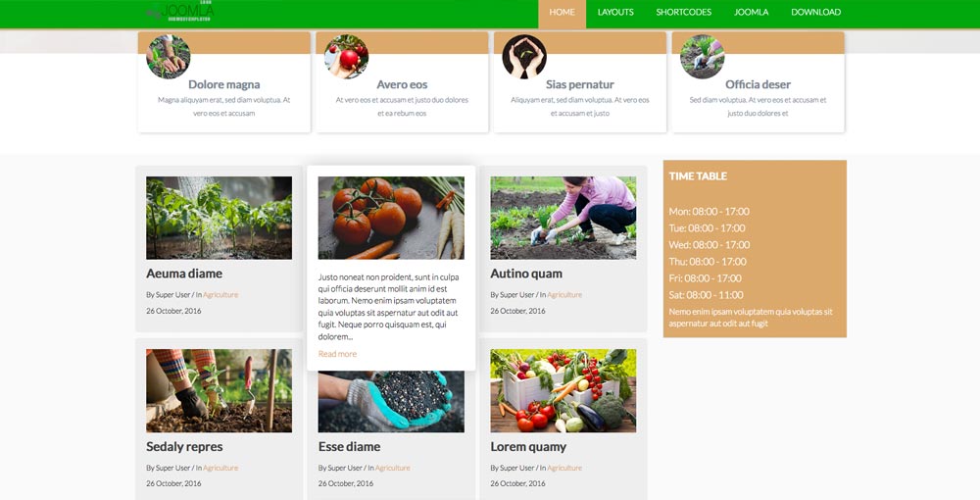Open the Autino quam article title
The width and height of the screenshot is (980, 500).
tap(526, 274)
